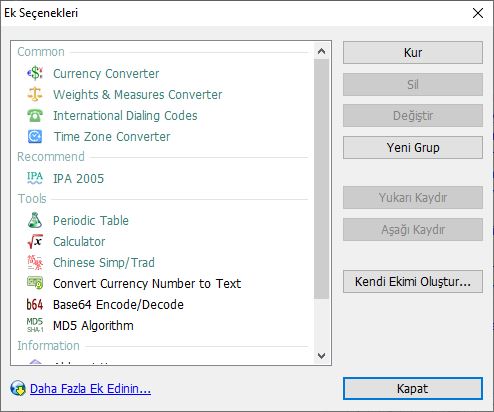Image resolution: width=494 pixels, height=412 pixels.
Task: Click the Yeni Grup button
Action: 413,147
